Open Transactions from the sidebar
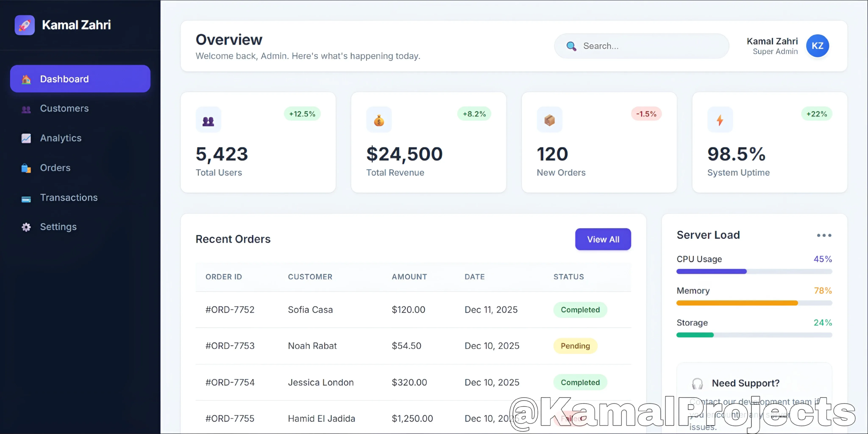Screen dimensions: 868x434 click(69, 198)
